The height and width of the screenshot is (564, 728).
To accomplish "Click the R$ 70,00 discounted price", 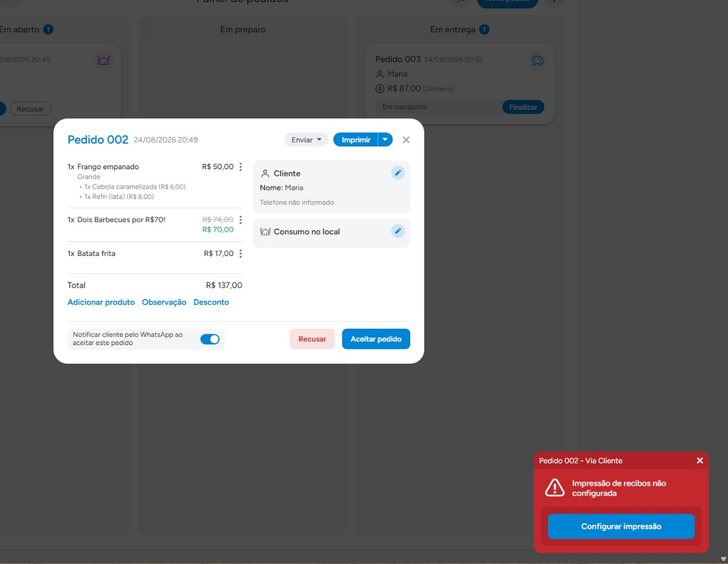I will point(218,230).
